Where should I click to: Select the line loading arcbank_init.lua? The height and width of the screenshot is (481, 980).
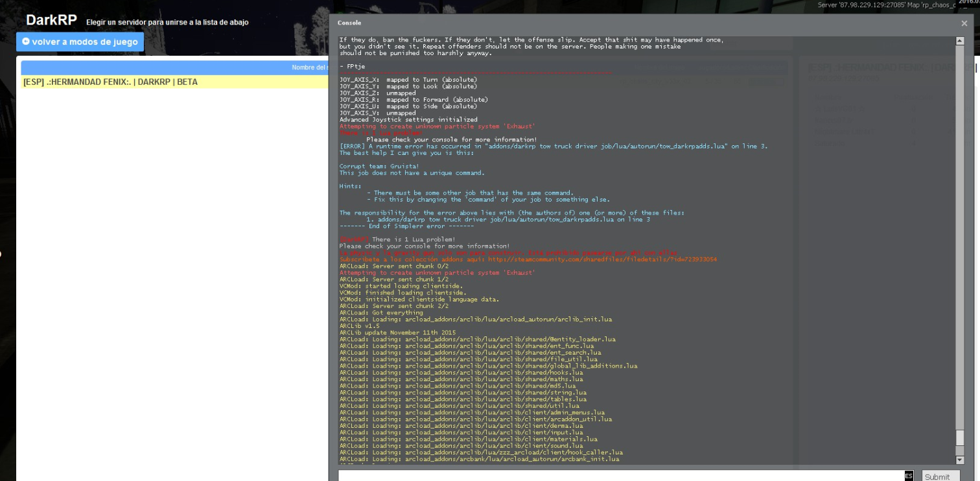[479, 459]
